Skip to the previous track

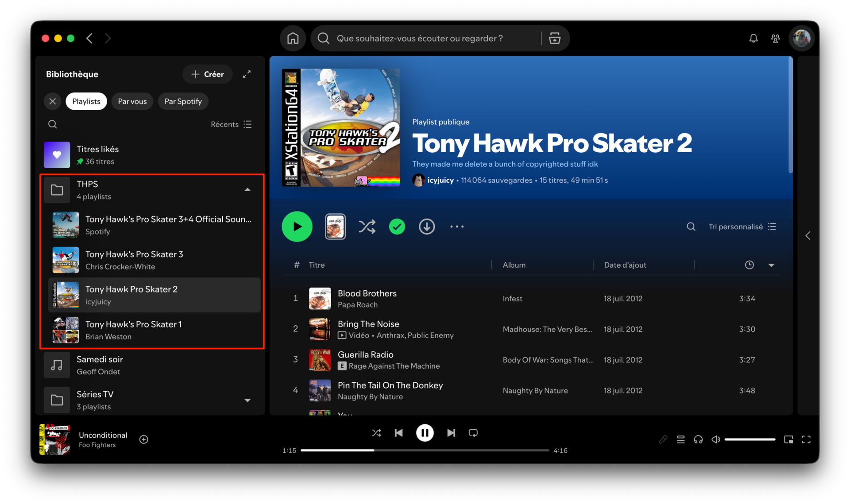point(398,433)
